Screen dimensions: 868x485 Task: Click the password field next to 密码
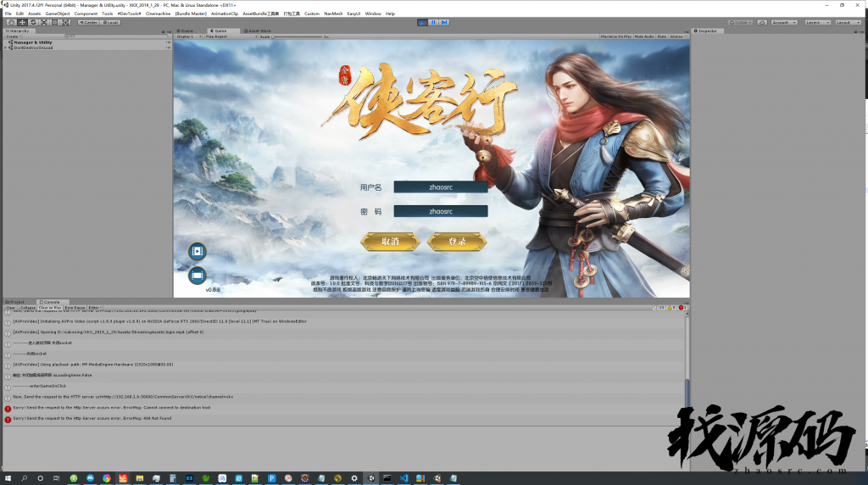441,211
